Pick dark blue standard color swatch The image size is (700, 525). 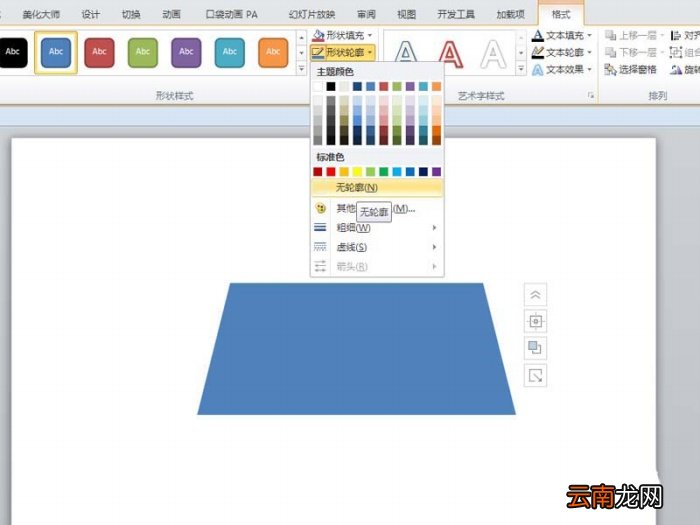coord(423,171)
